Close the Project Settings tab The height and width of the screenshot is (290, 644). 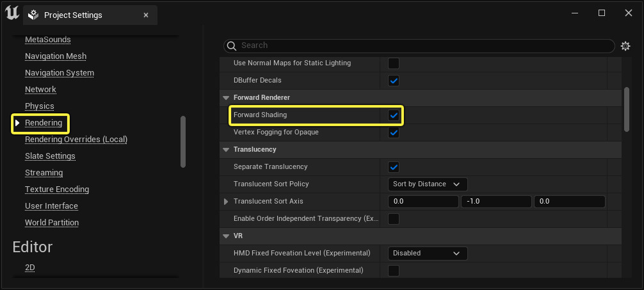pos(146,15)
